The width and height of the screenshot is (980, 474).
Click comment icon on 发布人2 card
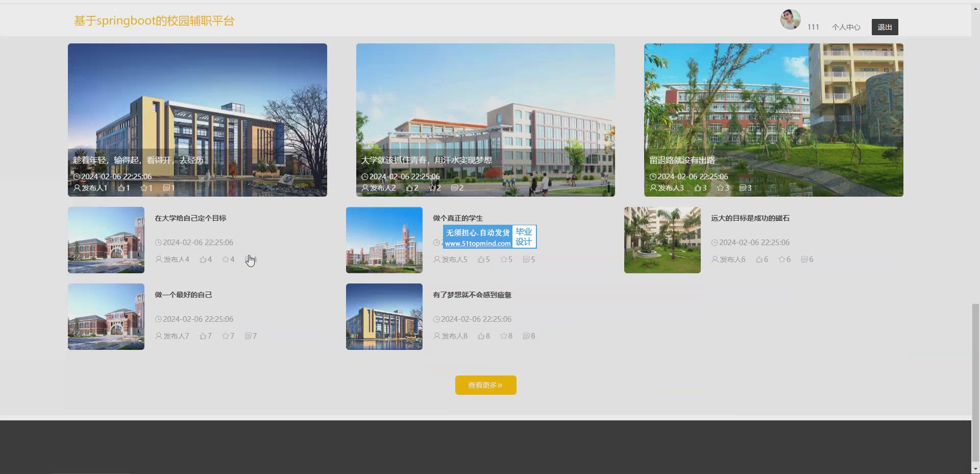pos(454,188)
